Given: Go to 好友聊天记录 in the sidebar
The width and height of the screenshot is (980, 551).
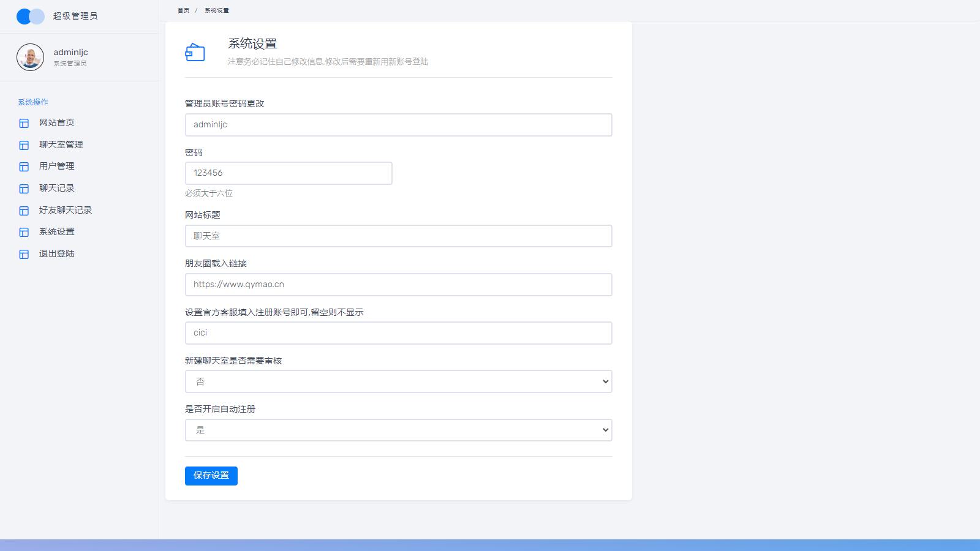Looking at the screenshot, I should click(x=66, y=210).
